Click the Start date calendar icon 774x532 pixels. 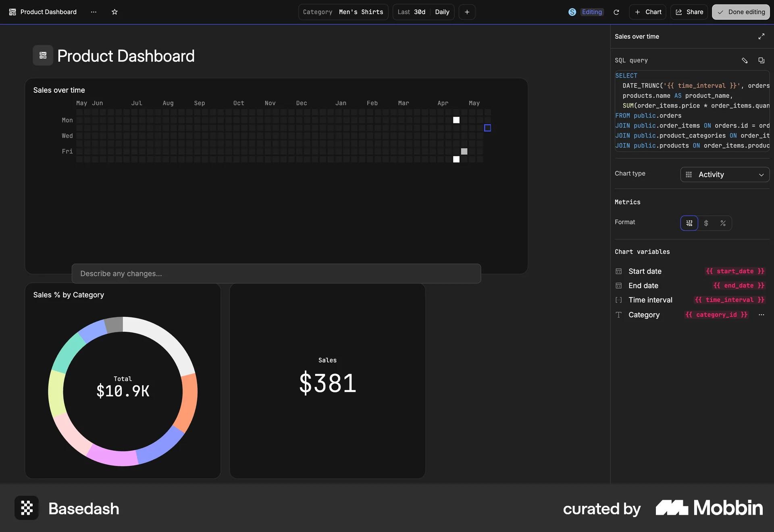619,271
